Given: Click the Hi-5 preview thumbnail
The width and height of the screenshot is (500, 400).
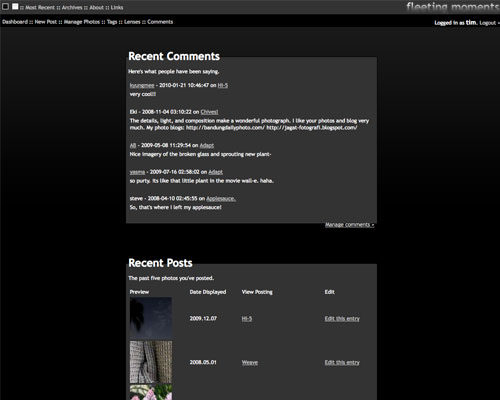Looking at the screenshot, I should (x=151, y=318).
